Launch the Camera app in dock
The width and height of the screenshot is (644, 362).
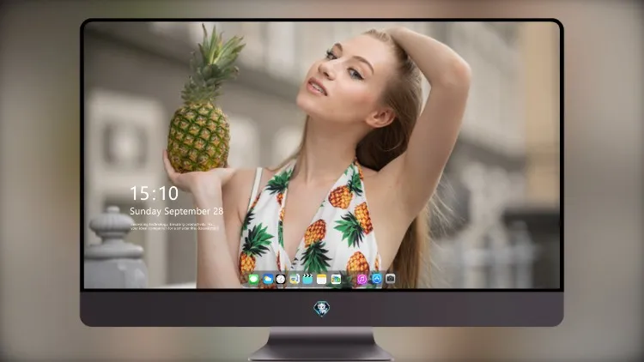(x=390, y=279)
